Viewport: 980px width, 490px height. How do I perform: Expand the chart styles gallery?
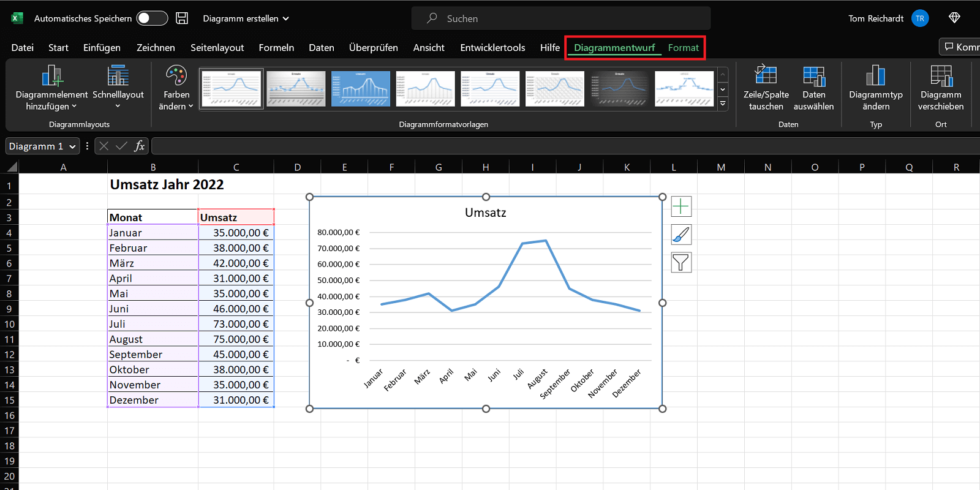click(x=723, y=104)
